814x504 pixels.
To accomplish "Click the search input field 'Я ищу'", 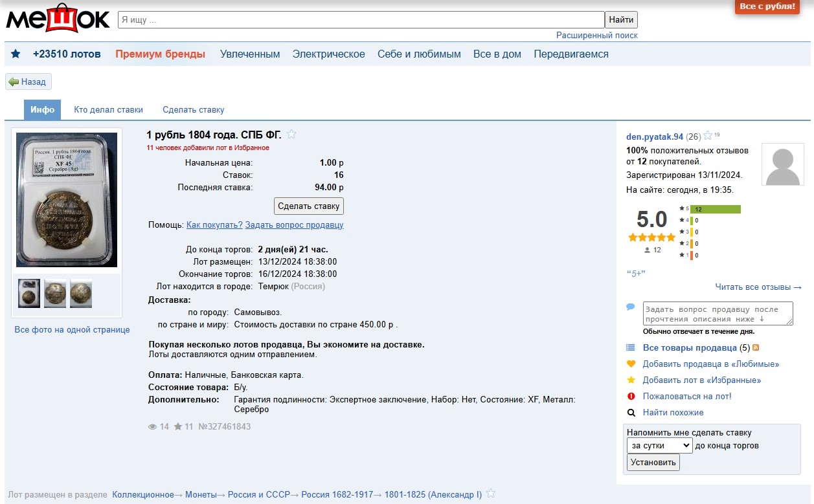I will [361, 20].
